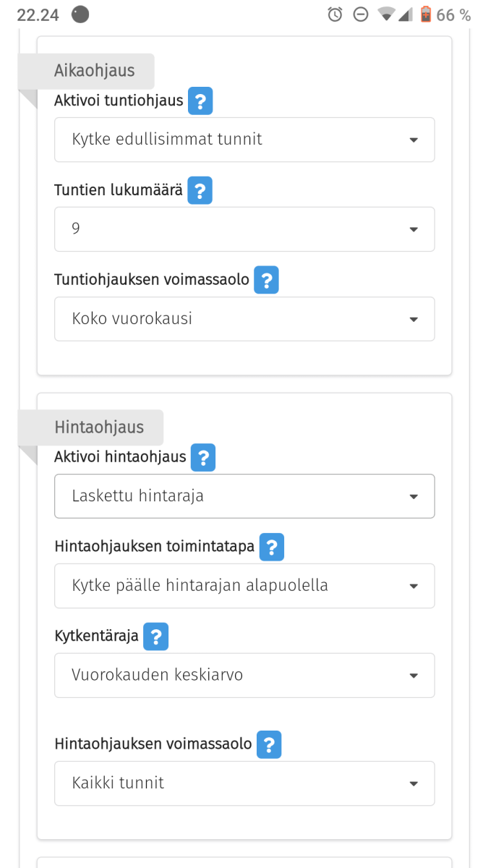Open the Kaikki tunnit dropdown
The width and height of the screenshot is (488, 868).
(244, 783)
